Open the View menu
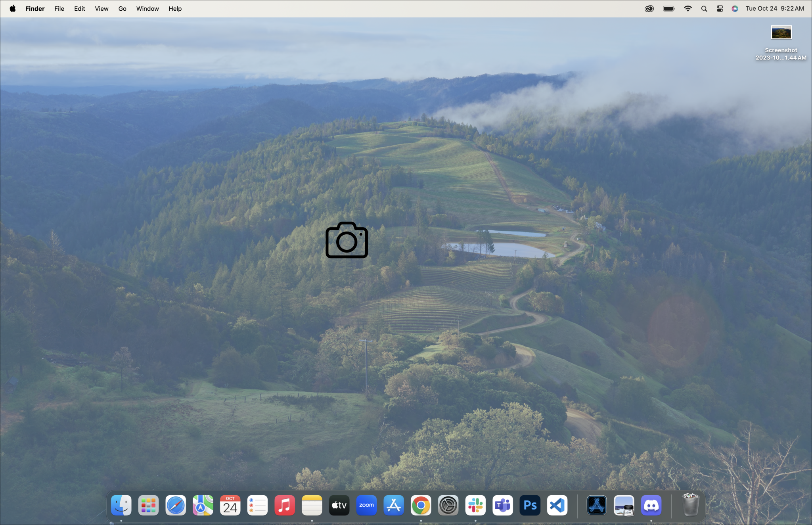This screenshot has width=812, height=525. point(101,8)
